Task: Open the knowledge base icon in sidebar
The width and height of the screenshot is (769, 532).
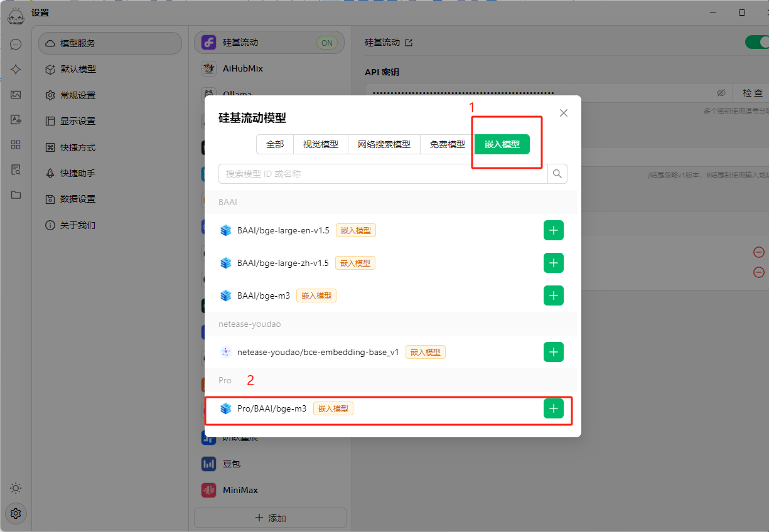Action: 16,170
